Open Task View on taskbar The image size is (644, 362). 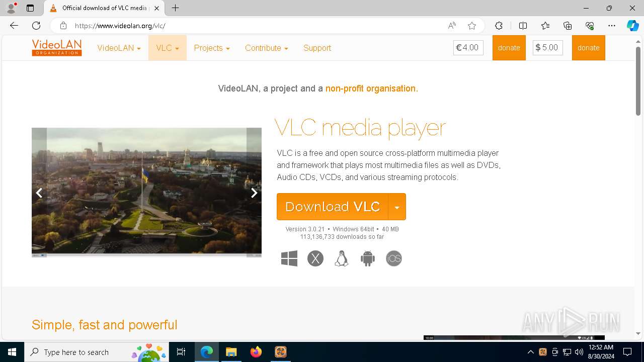181,352
